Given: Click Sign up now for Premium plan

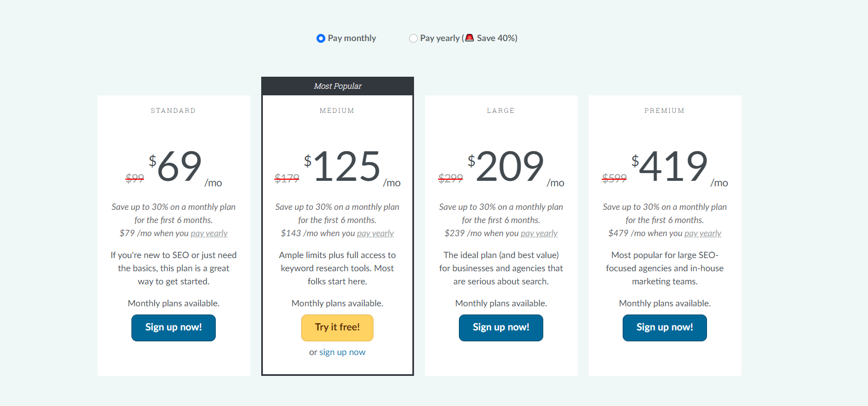Looking at the screenshot, I should click(x=665, y=328).
